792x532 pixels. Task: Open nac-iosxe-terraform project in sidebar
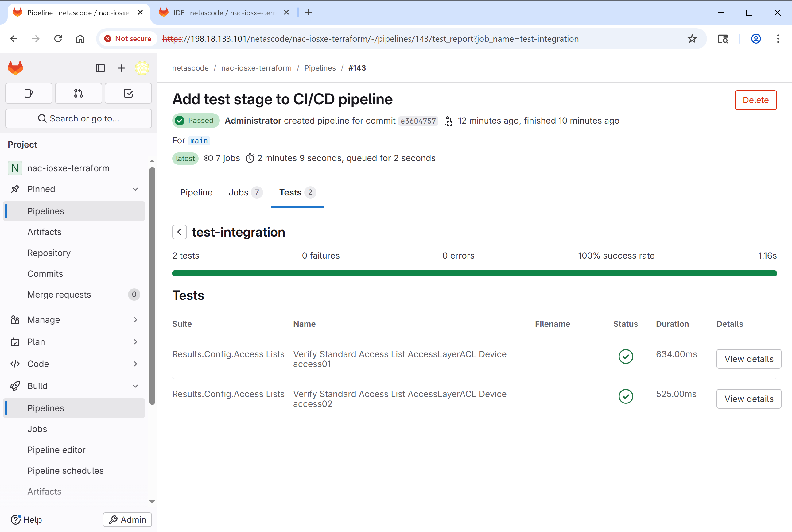[x=74, y=168]
